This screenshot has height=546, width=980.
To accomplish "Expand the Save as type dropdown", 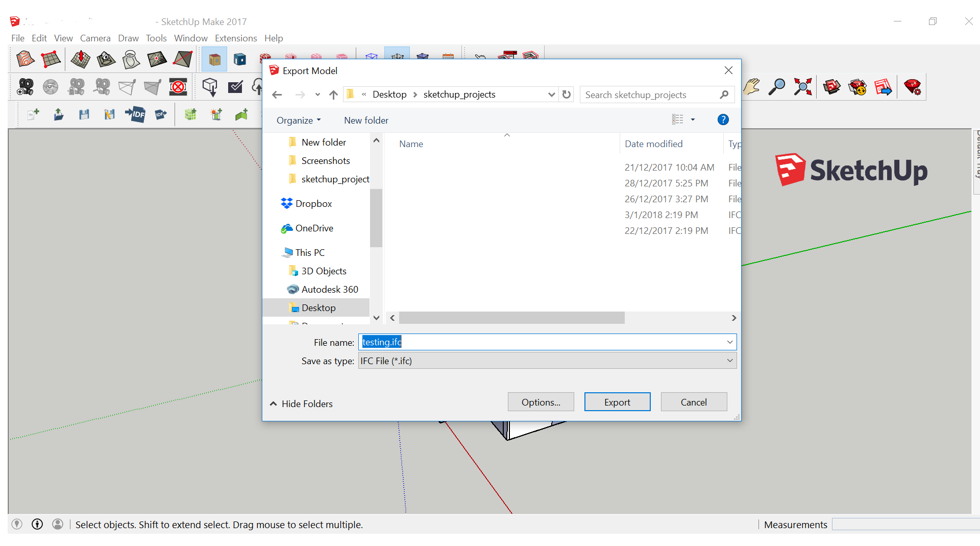I will coord(730,361).
